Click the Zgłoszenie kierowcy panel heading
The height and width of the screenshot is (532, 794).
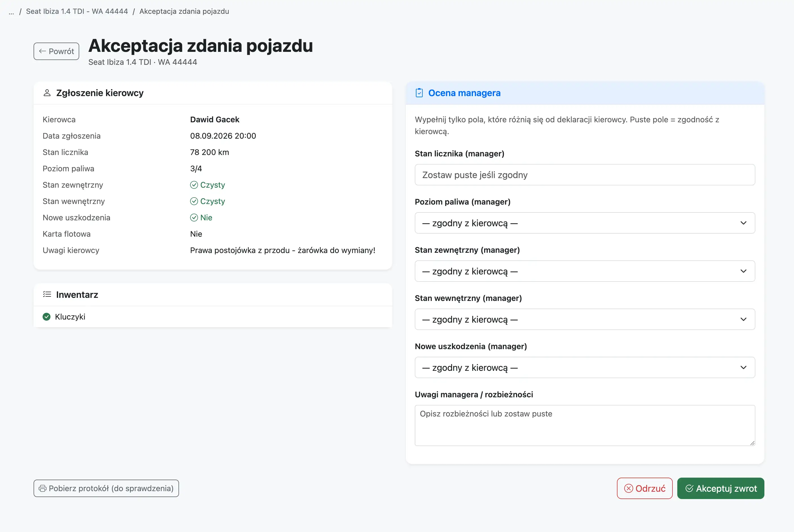click(x=100, y=93)
